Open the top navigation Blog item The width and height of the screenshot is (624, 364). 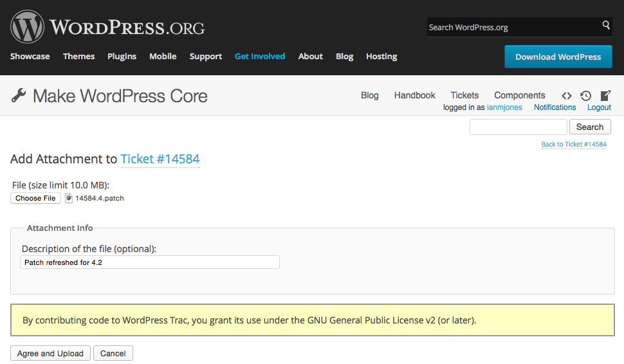[345, 57]
